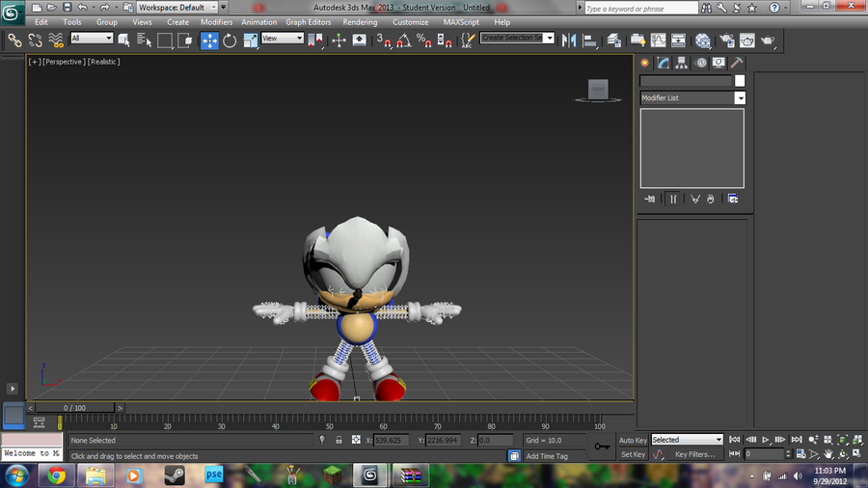Open Render Setup dialog

[727, 41]
